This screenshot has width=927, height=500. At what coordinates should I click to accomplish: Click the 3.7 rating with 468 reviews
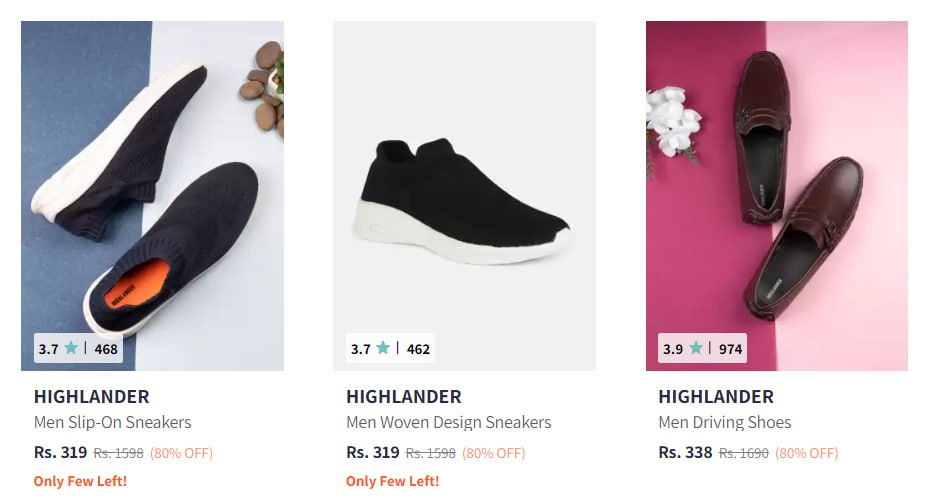pos(78,349)
